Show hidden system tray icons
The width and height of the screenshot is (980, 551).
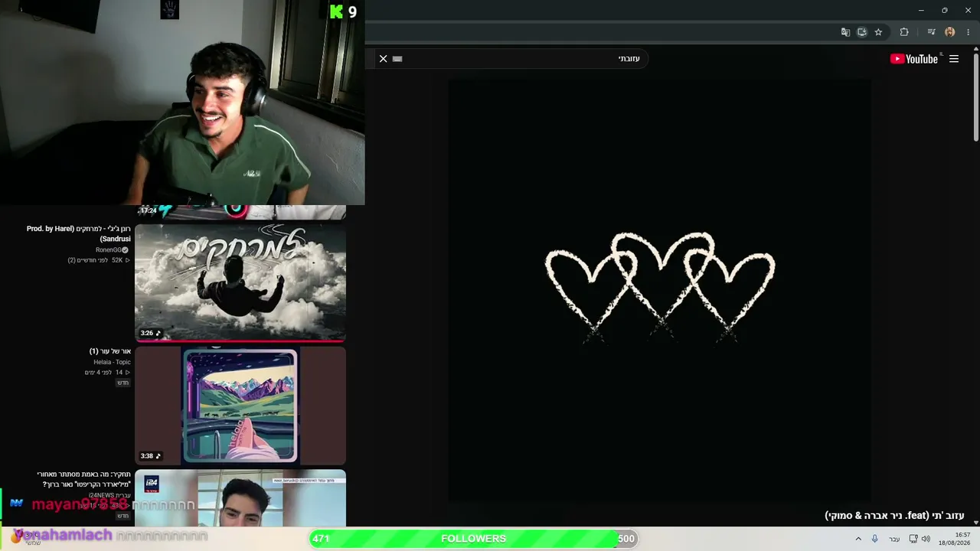858,539
